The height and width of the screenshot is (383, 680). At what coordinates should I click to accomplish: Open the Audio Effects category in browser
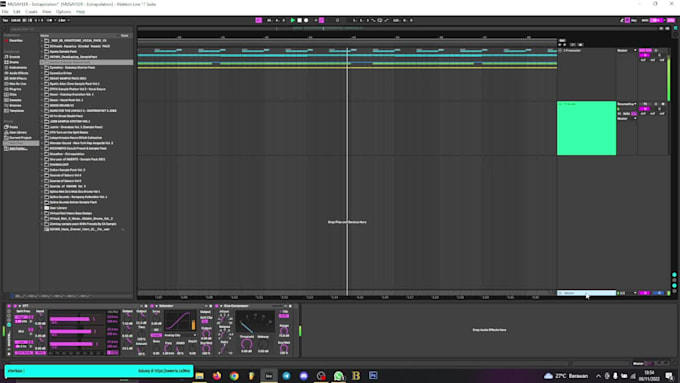19,73
